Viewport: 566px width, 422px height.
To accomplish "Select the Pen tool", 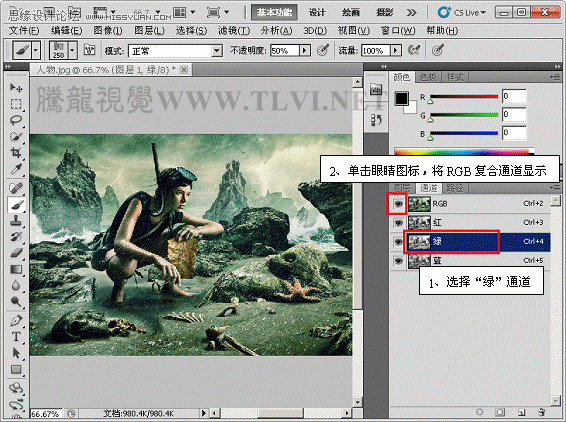I will coord(16,320).
